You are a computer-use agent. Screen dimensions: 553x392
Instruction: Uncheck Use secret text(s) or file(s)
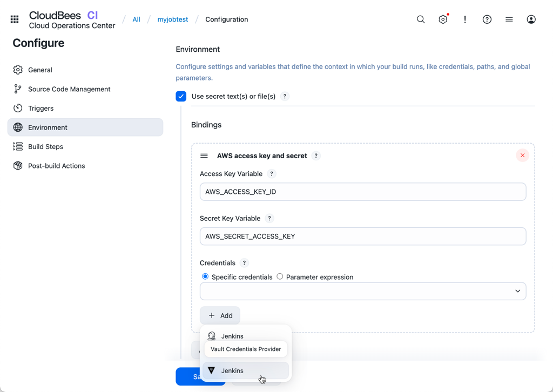[181, 96]
